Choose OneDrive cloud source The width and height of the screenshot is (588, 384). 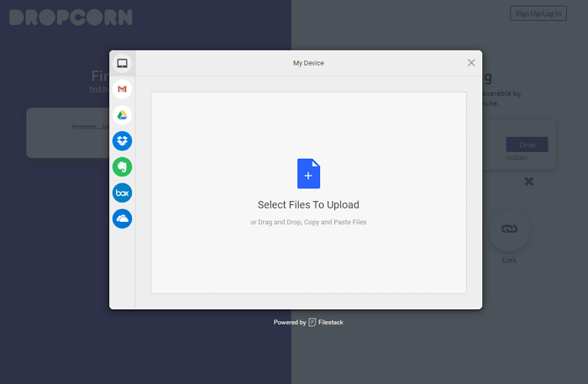pos(123,218)
